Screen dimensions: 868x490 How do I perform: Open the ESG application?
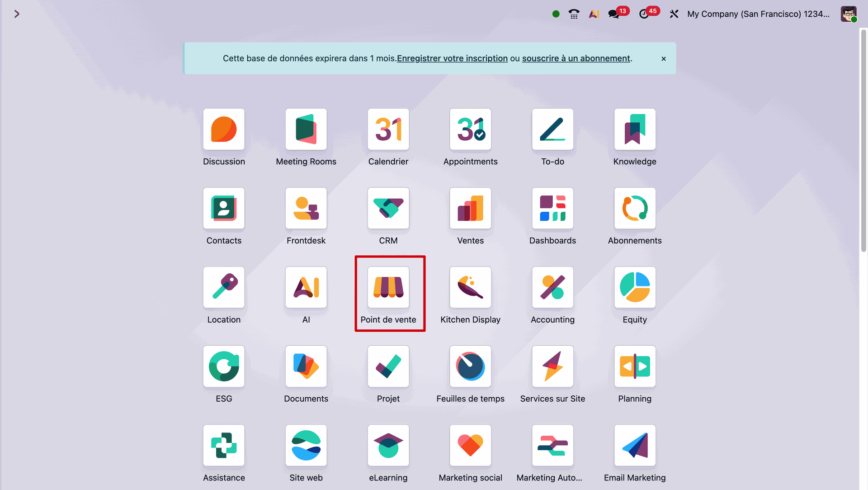point(224,366)
